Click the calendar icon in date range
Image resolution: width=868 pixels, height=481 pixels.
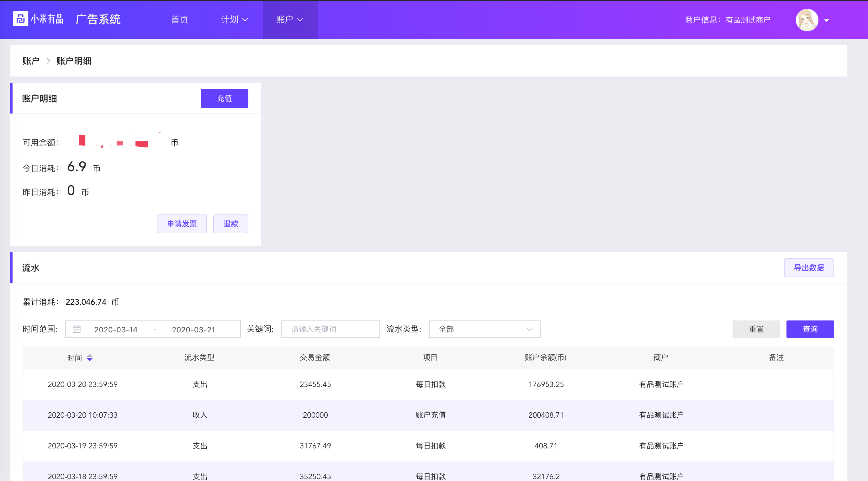(x=77, y=329)
